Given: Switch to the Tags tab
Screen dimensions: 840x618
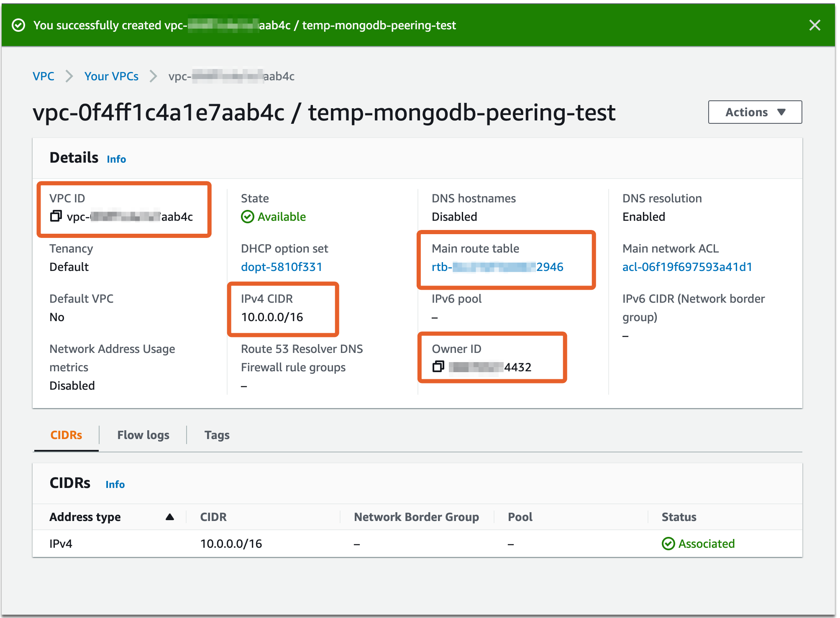Looking at the screenshot, I should tap(216, 435).
